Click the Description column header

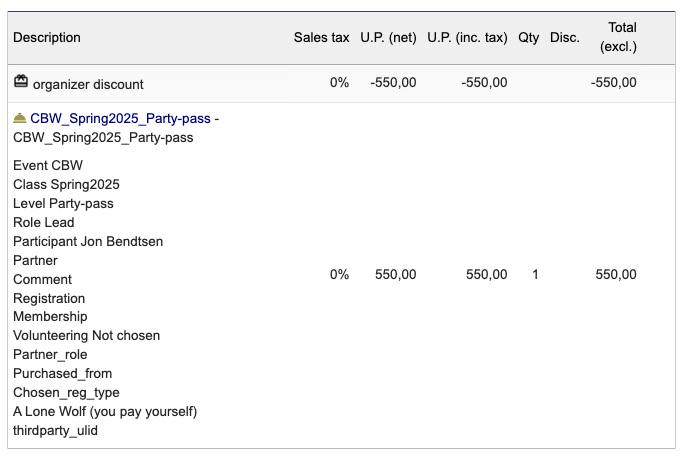tap(47, 38)
